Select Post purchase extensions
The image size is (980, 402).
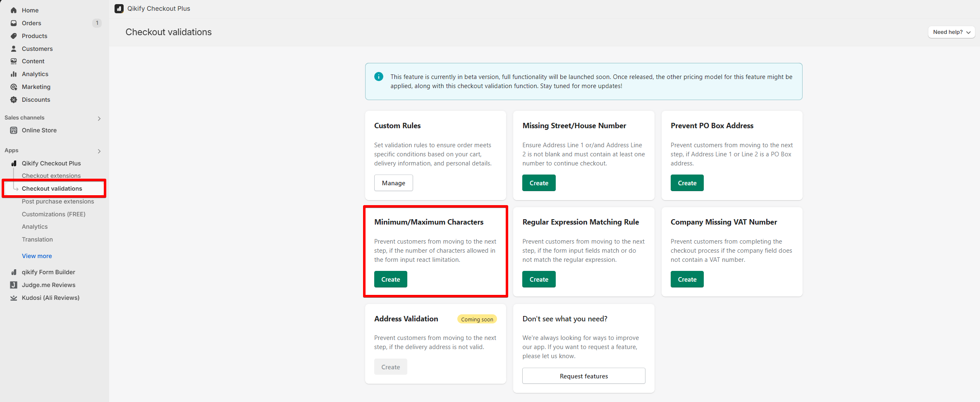(x=58, y=201)
